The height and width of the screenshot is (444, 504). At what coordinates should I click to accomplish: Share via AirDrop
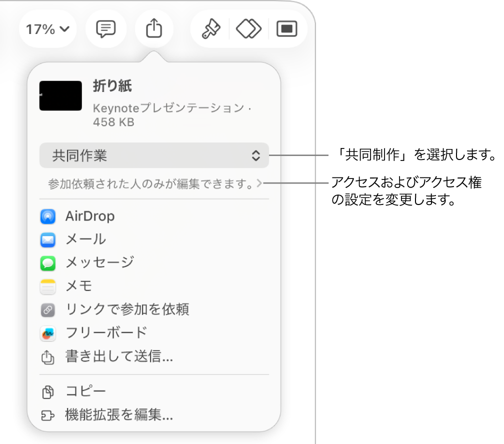[89, 216]
